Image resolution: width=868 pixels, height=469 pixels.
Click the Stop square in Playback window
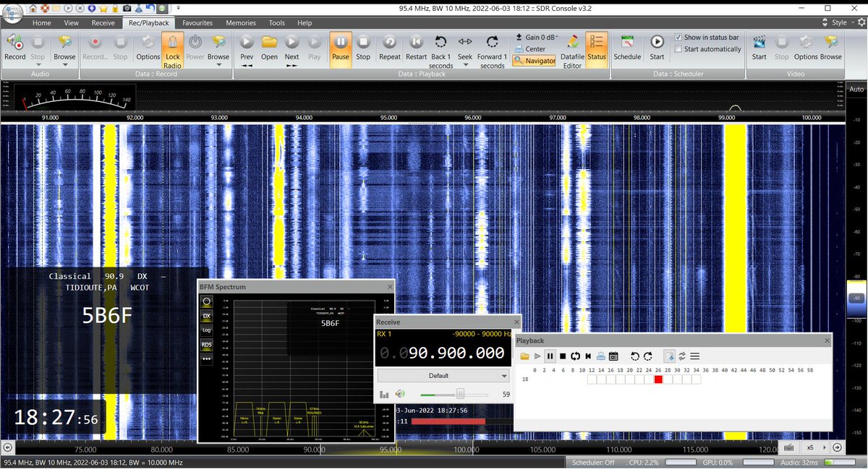click(563, 356)
